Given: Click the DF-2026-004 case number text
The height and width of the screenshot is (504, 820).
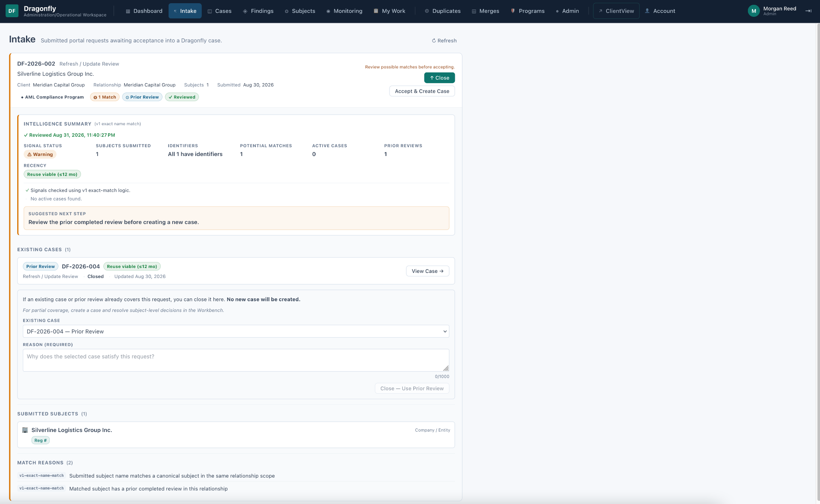Looking at the screenshot, I should click(x=81, y=266).
